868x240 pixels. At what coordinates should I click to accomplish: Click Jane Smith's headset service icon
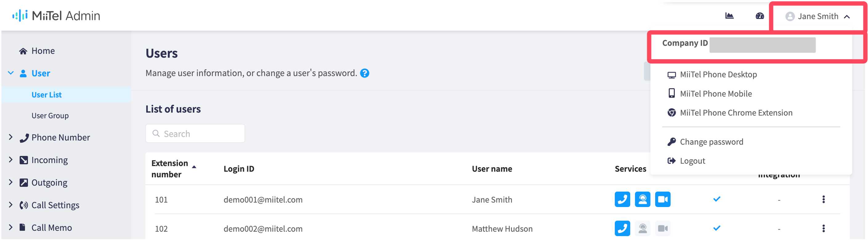click(642, 199)
